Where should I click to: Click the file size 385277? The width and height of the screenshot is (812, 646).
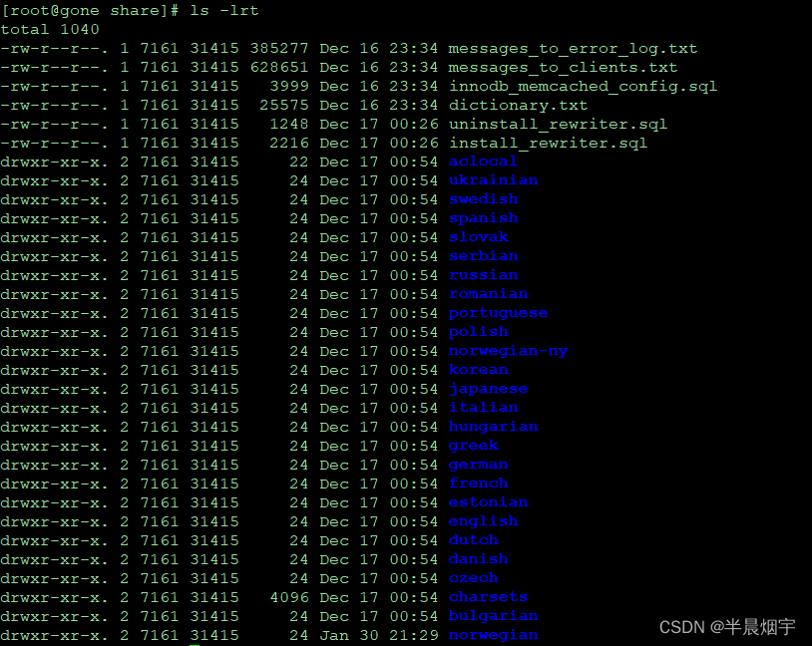pyautogui.click(x=279, y=49)
